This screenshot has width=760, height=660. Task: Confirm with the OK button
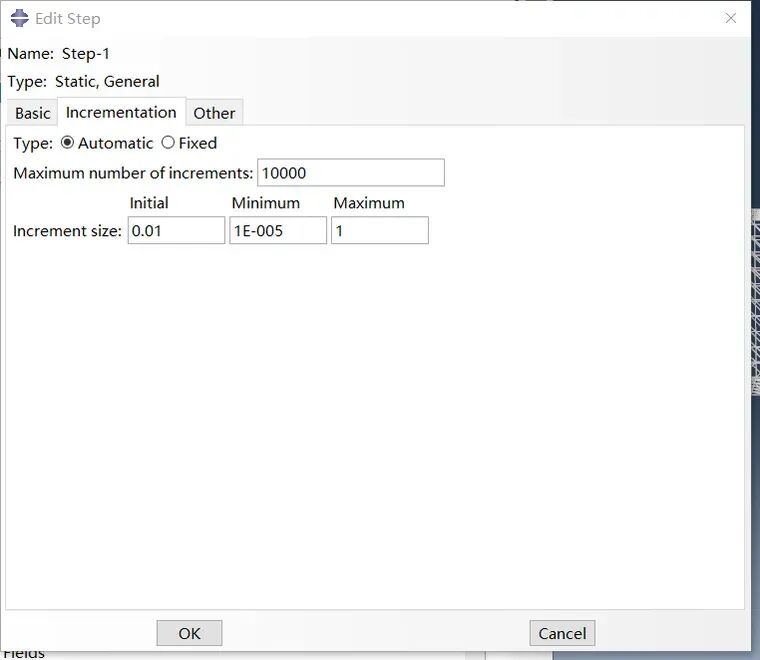190,633
